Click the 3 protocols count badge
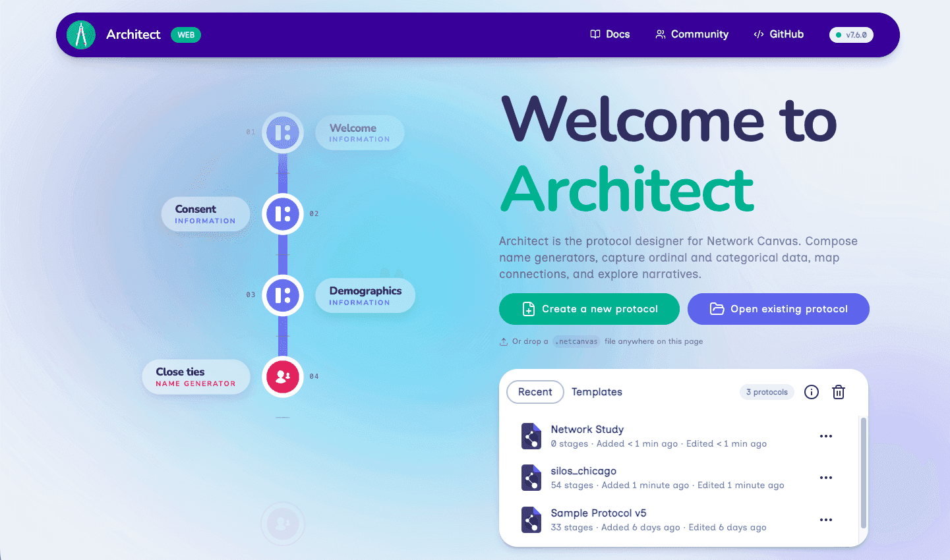This screenshot has height=560, width=950. click(x=767, y=392)
